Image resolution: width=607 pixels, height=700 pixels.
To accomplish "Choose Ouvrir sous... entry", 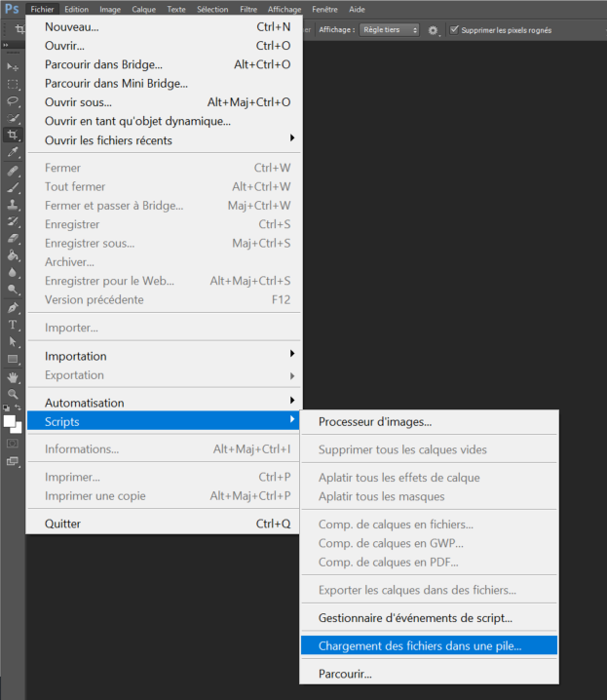I will coord(164,102).
